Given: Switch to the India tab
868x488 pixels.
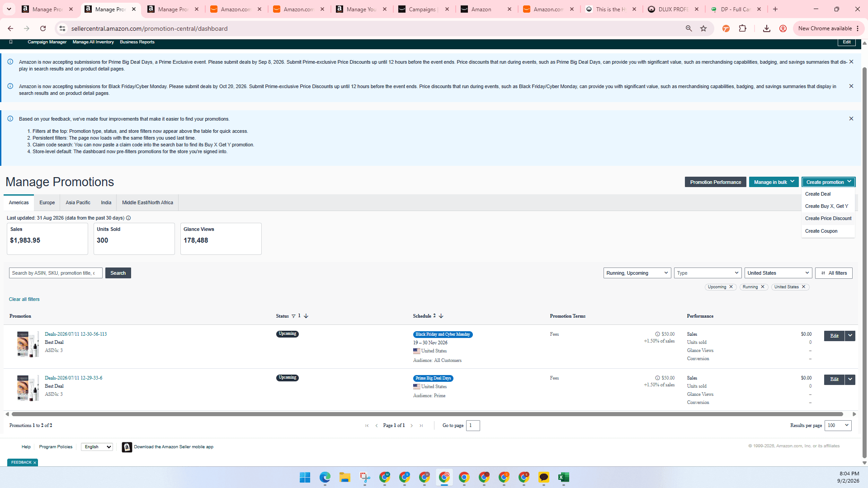Looking at the screenshot, I should [x=106, y=203].
